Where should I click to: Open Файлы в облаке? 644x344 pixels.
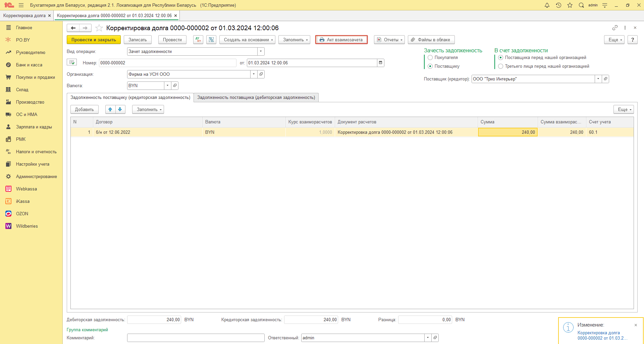coord(431,40)
